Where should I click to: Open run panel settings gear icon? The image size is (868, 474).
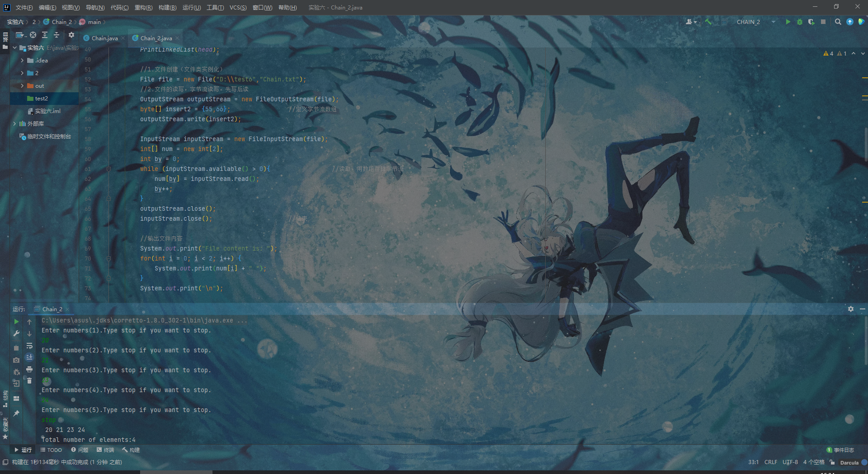851,309
